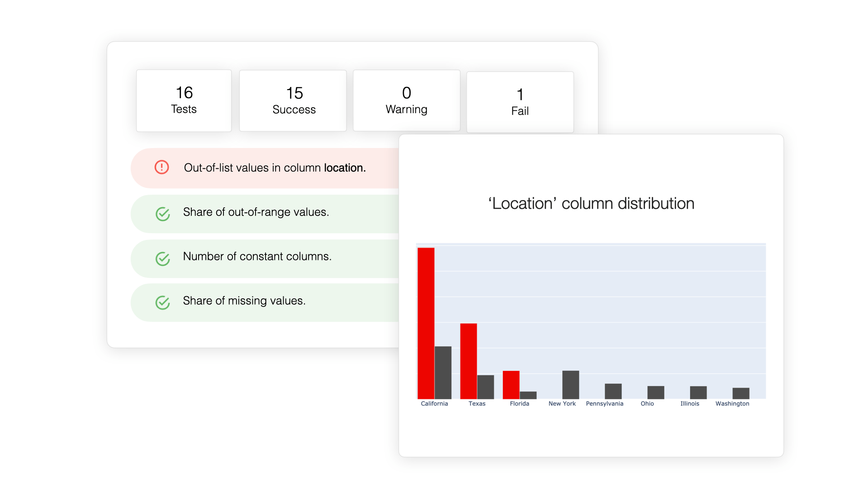Click the red error icon on the Out-of-list test
This screenshot has width=868, height=489.
(162, 168)
